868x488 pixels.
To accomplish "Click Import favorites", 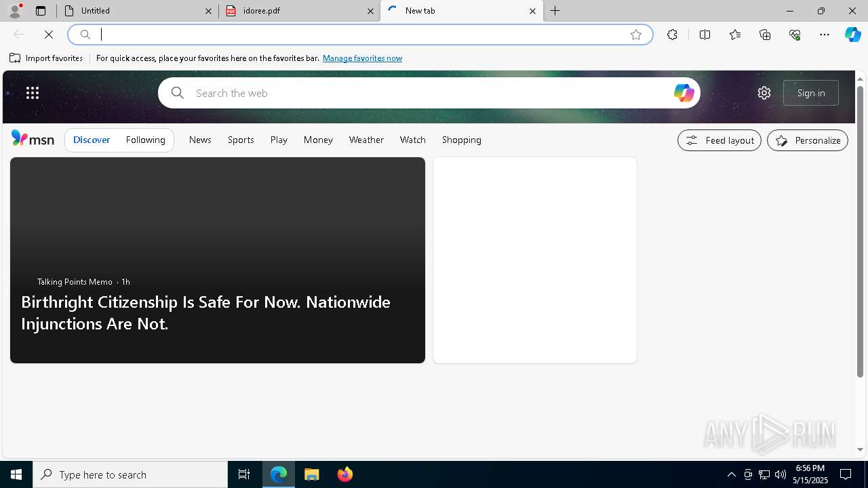I will click(46, 58).
